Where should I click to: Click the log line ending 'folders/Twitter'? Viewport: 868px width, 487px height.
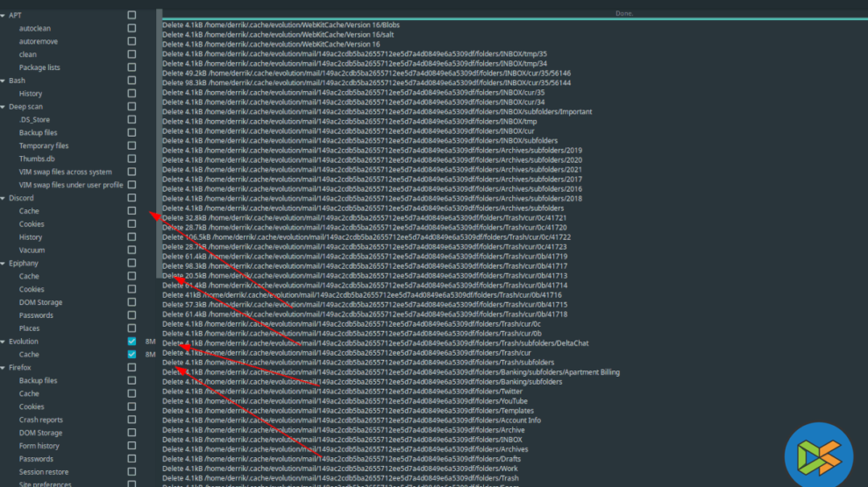(342, 392)
